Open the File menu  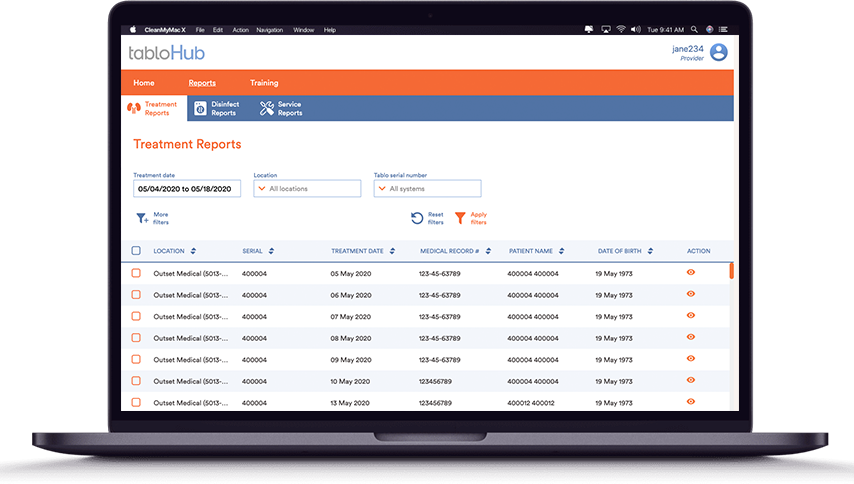[x=200, y=30]
